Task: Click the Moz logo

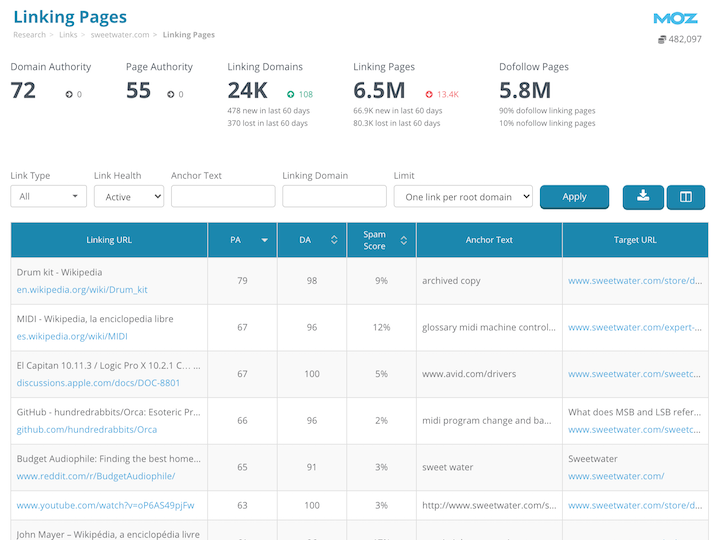Action: click(x=675, y=18)
